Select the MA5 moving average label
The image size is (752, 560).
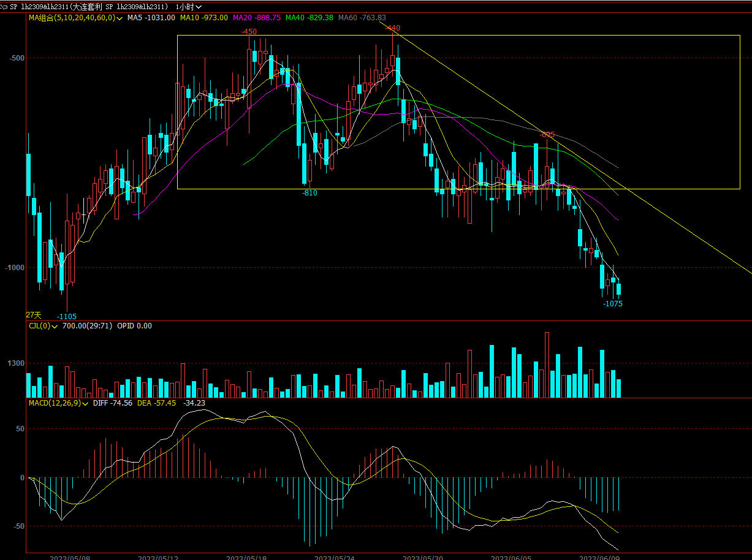[151, 18]
